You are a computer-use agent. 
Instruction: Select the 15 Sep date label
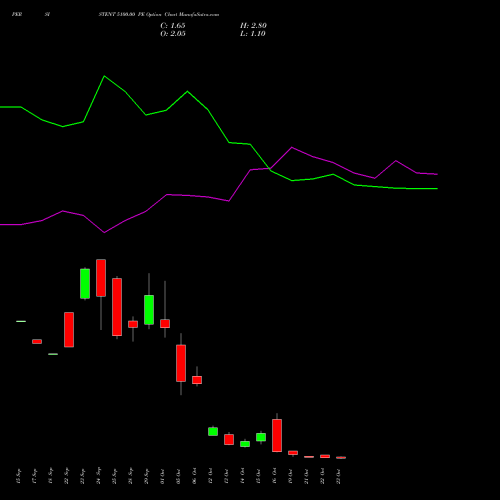[x=18, y=476]
